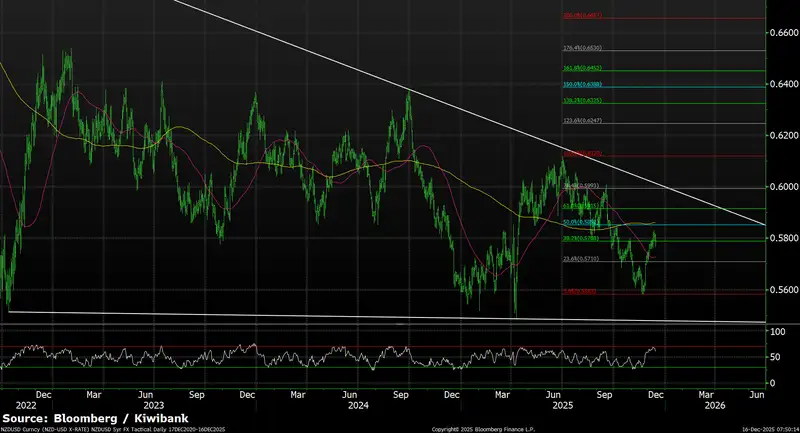Select the blue 150.0% Fibonacci horizontal line
Image resolution: width=800 pixels, height=433 pixels.
point(663,87)
